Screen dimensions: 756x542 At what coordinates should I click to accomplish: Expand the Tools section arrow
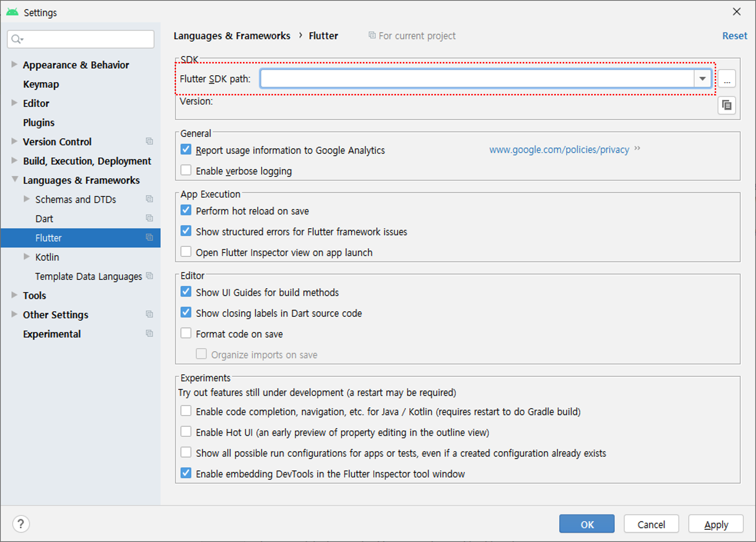click(14, 295)
